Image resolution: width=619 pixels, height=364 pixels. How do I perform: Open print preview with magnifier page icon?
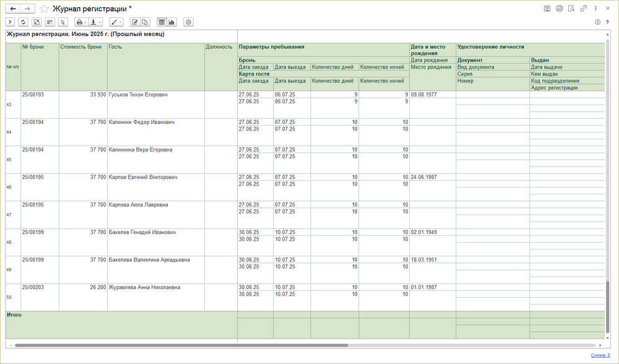[571, 9]
